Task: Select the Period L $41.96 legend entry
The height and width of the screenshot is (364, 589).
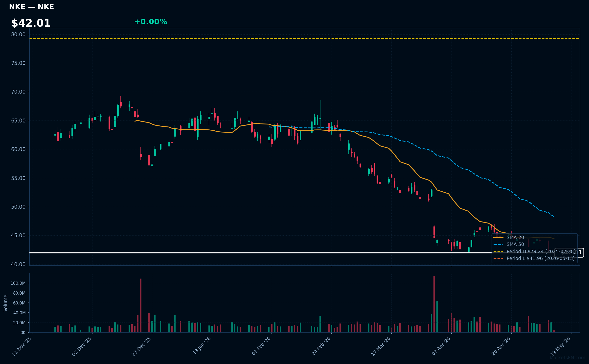Action: [x=534, y=258]
